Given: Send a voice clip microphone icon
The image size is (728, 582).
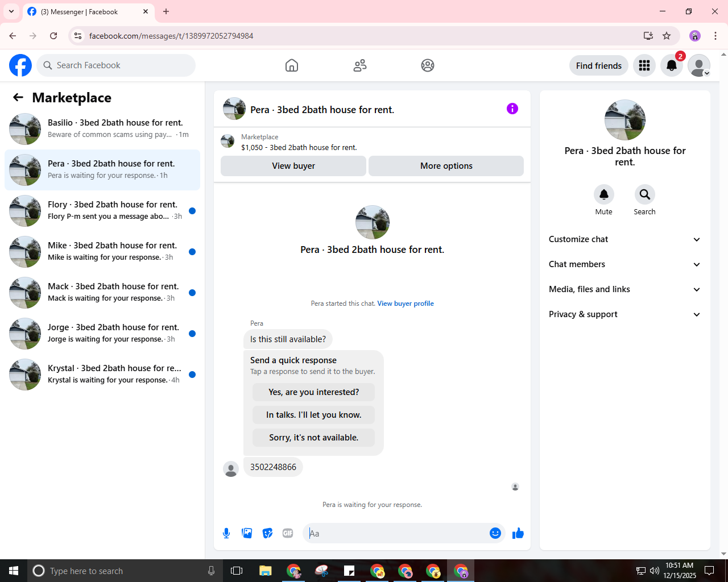Looking at the screenshot, I should pos(226,533).
